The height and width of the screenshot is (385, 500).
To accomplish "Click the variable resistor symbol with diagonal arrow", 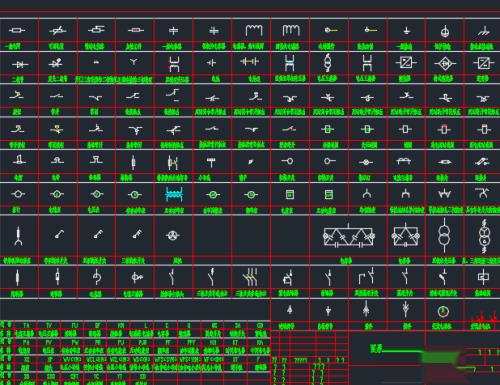I will (57, 31).
